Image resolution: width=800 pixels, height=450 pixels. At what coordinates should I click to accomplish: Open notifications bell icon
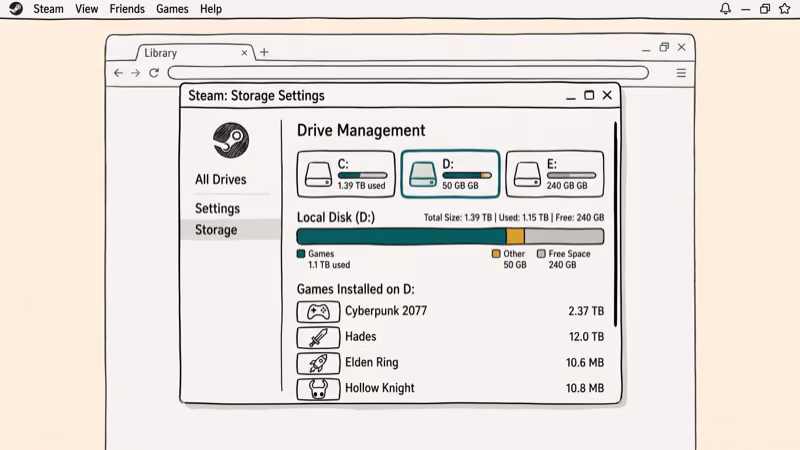click(725, 9)
